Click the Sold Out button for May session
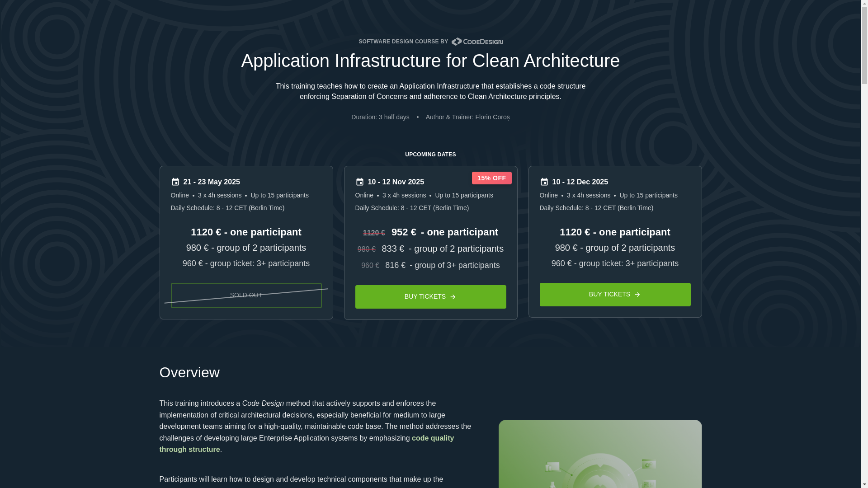Viewport: 868px width, 488px height. click(x=246, y=295)
